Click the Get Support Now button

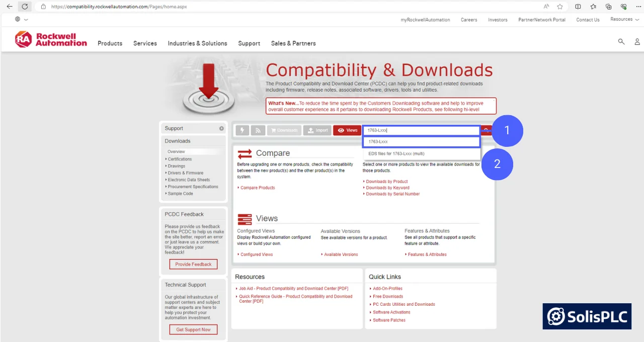click(x=193, y=329)
